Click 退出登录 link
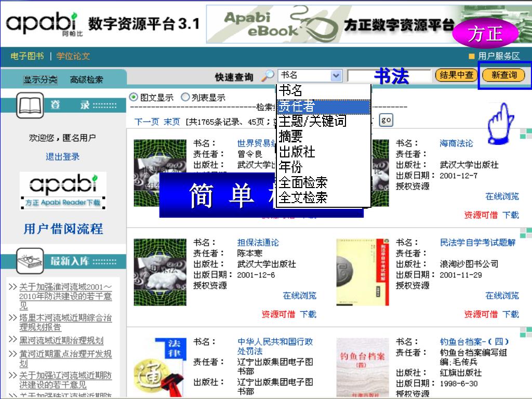 [x=62, y=157]
